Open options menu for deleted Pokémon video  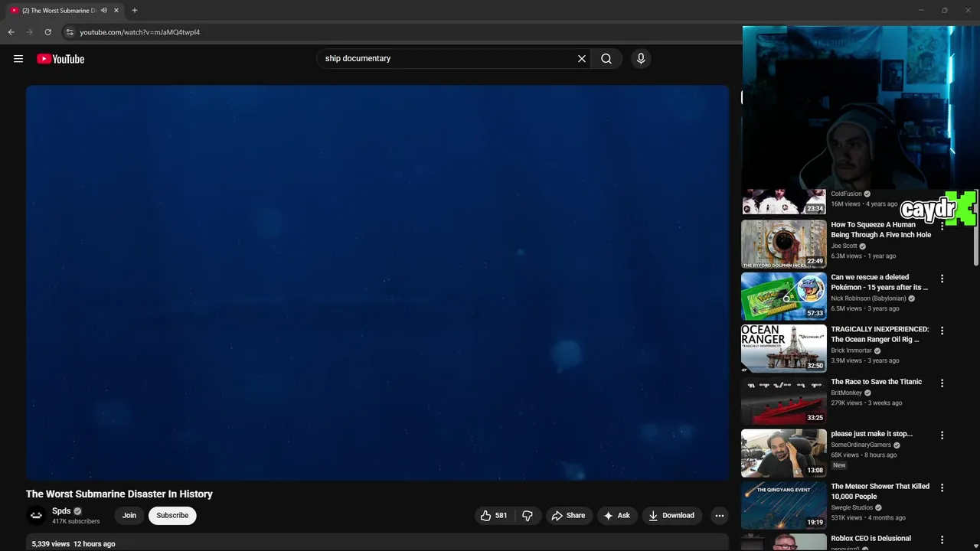point(942,279)
